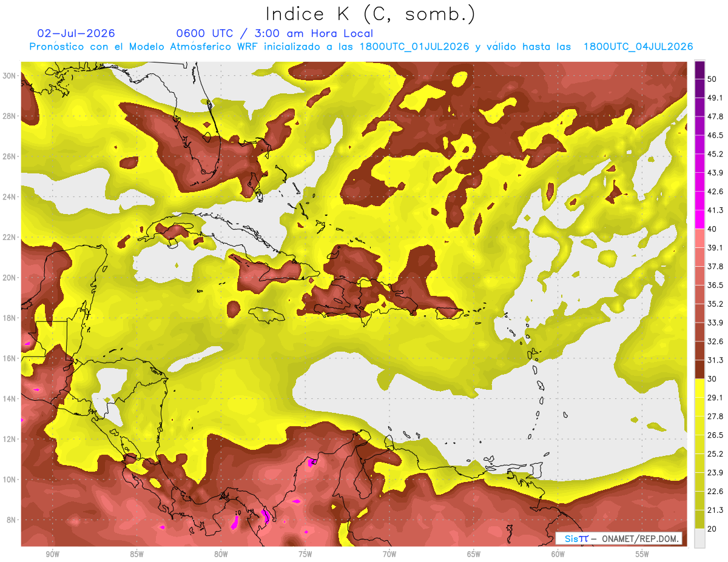Click the '37.8' color scale value

(715, 266)
